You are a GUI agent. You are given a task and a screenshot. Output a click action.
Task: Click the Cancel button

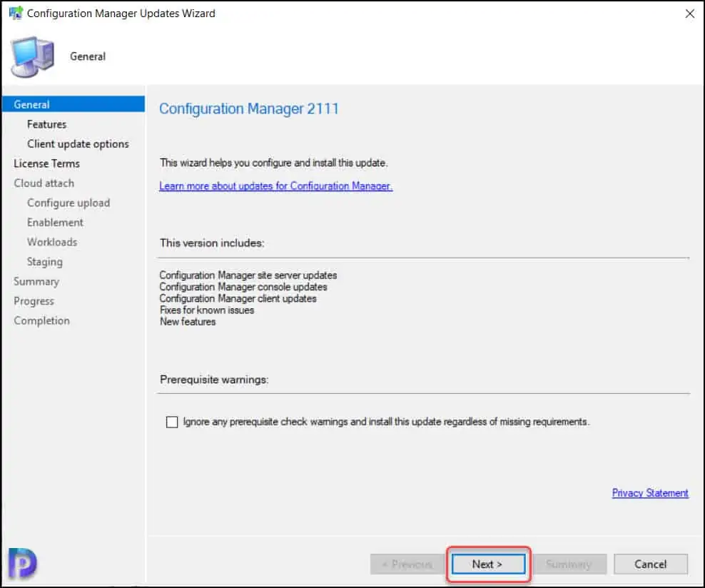[650, 564]
